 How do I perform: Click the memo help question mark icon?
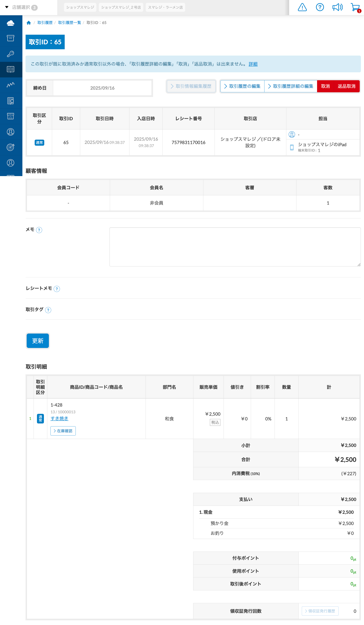click(x=39, y=230)
